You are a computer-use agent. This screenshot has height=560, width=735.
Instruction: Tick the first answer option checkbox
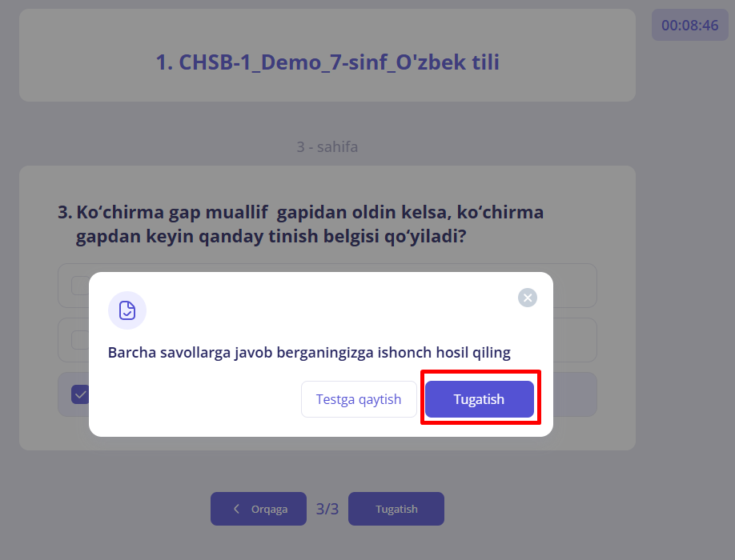click(80, 286)
